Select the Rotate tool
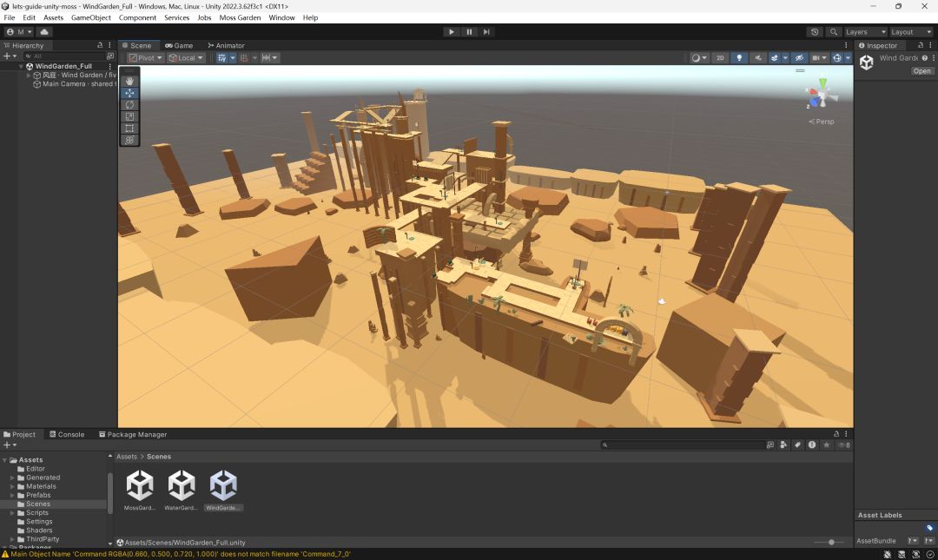This screenshot has width=938, height=560. coord(129,105)
